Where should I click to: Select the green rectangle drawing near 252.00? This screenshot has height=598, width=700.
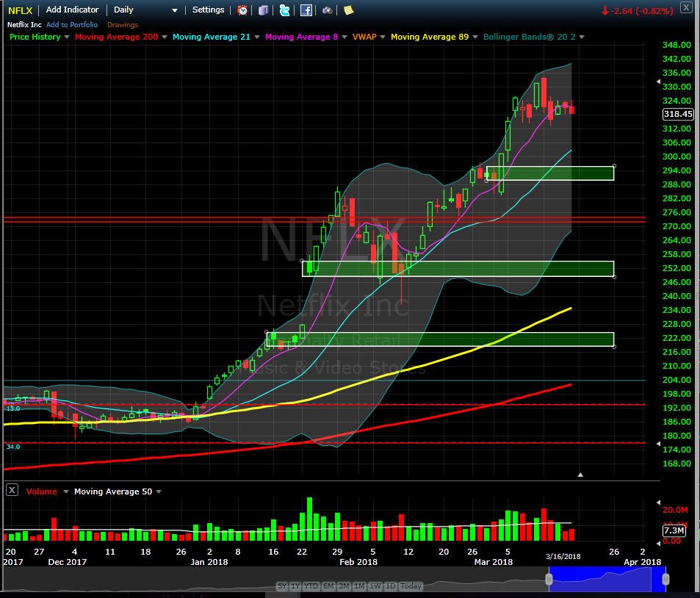click(x=458, y=269)
